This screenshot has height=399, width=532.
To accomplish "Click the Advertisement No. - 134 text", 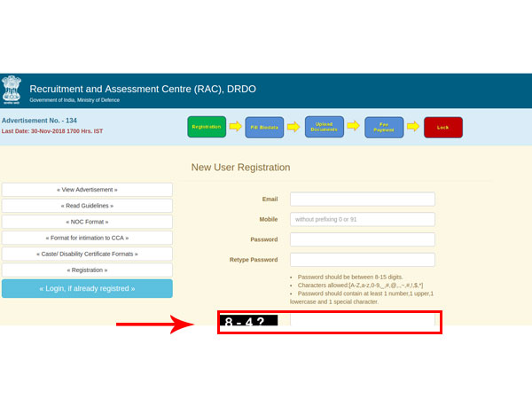I will click(39, 121).
